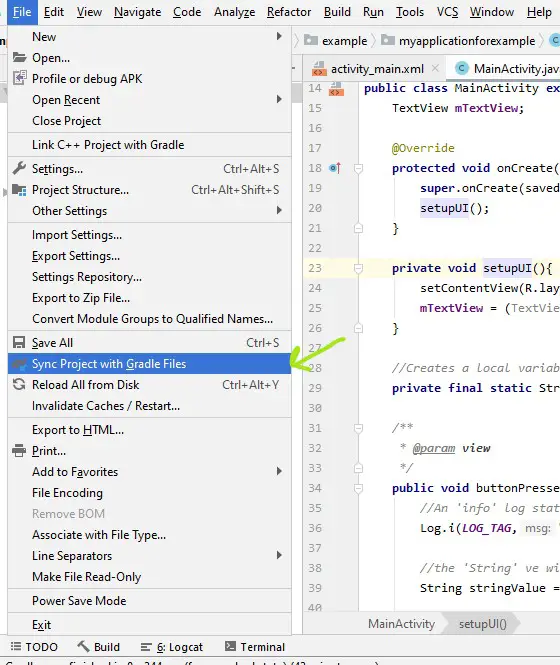Image resolution: width=560 pixels, height=665 pixels.
Task: Toggle Power Save Mode
Action: pos(149,601)
